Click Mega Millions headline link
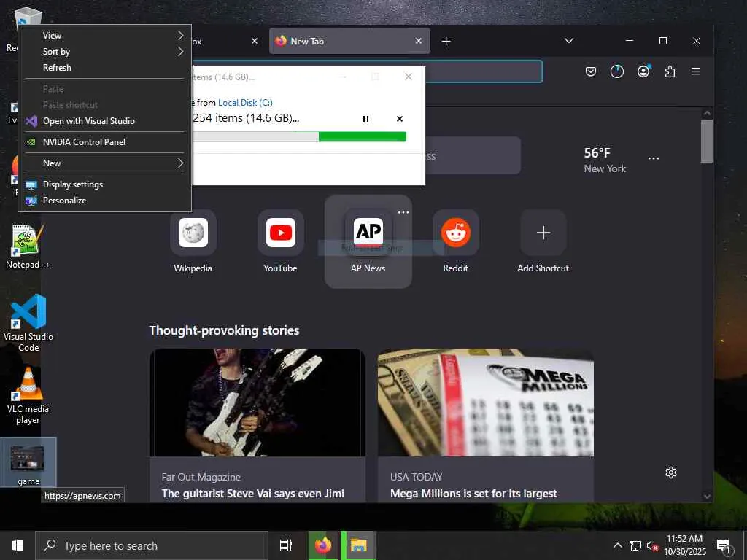The image size is (747, 560). coord(473,494)
